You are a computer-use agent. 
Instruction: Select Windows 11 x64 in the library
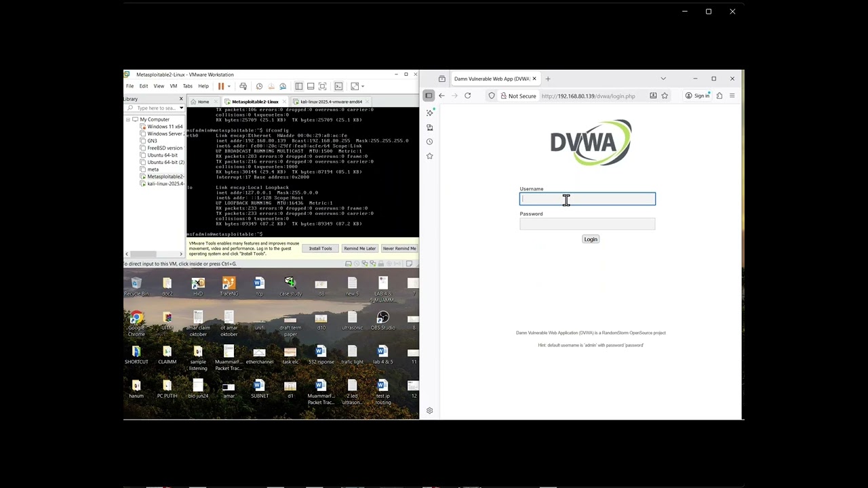pos(162,127)
